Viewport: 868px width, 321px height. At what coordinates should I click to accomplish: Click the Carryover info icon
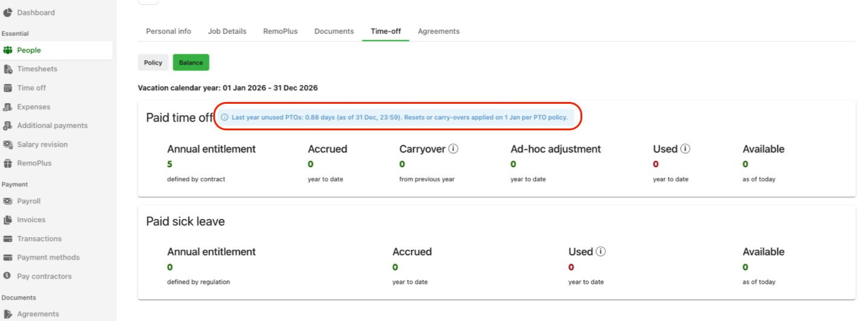pos(454,148)
